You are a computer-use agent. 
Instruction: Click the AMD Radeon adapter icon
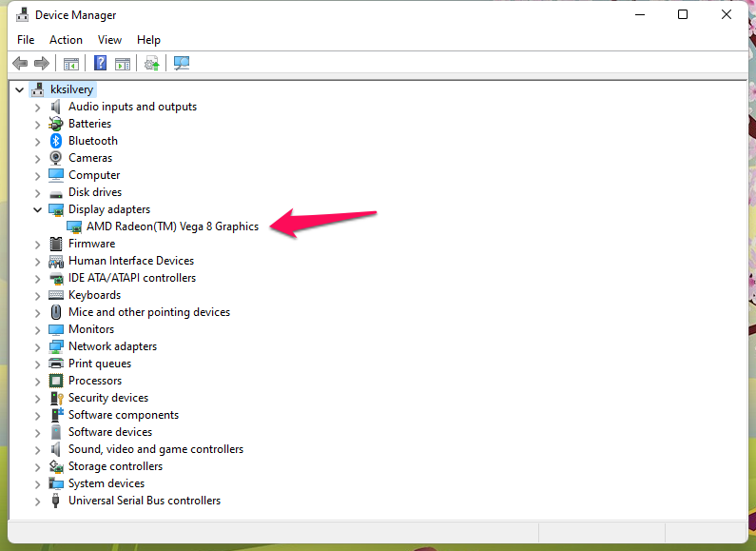tap(74, 226)
